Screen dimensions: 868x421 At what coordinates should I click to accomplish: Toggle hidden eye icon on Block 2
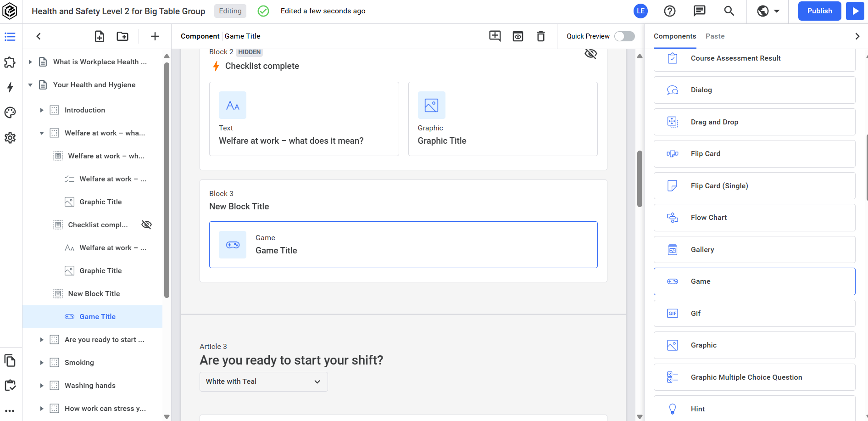click(591, 54)
